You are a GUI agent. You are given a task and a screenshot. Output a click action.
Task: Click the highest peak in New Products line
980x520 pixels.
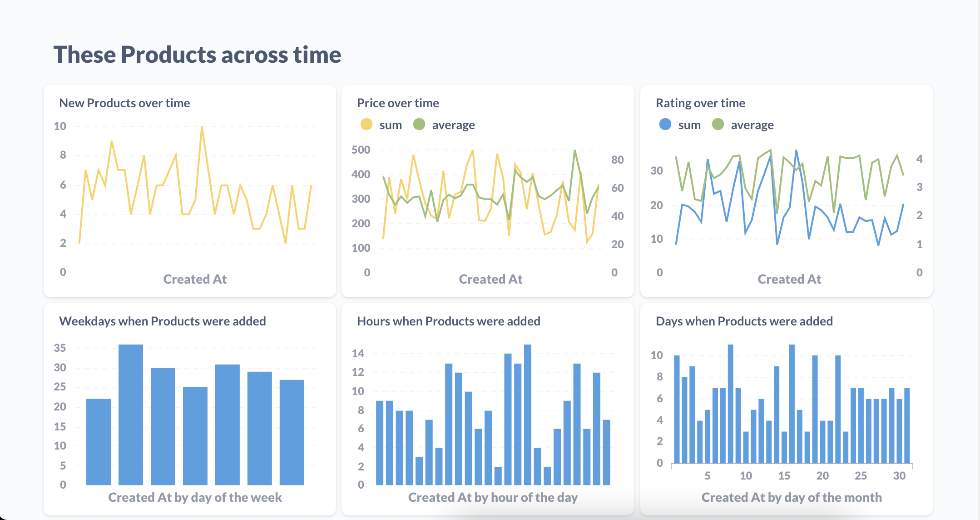202,127
